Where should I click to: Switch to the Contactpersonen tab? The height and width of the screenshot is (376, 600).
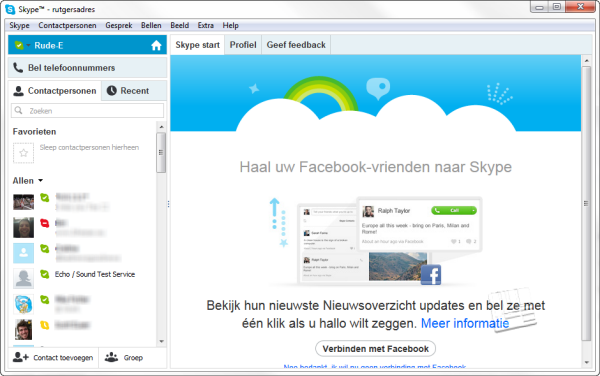[55, 91]
